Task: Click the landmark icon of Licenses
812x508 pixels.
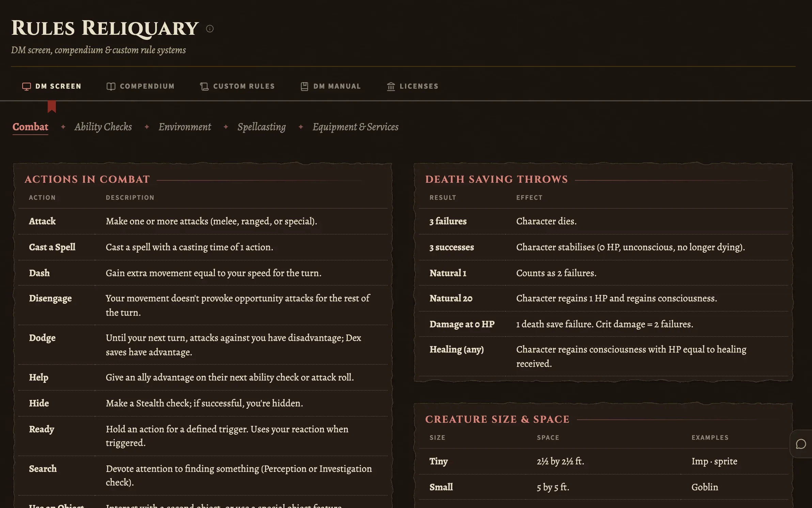Action: click(x=391, y=87)
